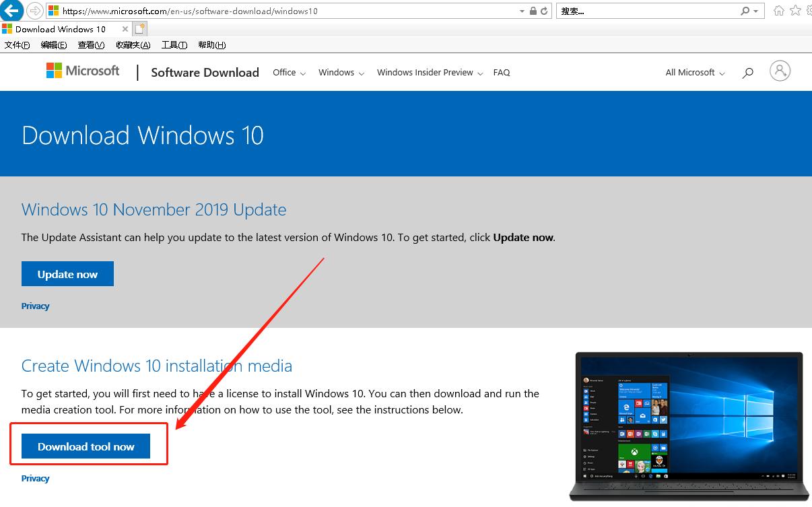Expand the Windows Insider Preview dropdown

(x=429, y=73)
